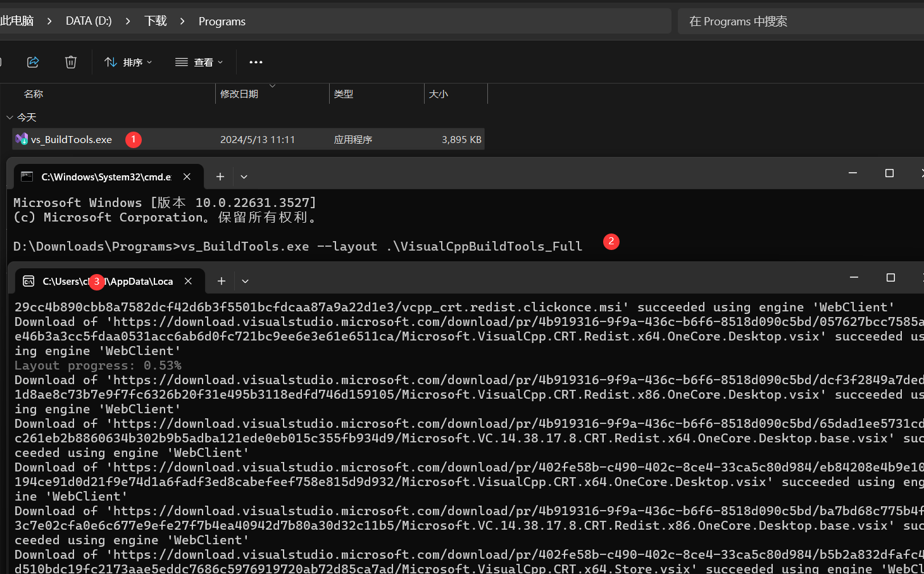Open the See more ellipsis menu
The width and height of the screenshot is (924, 574).
click(256, 62)
